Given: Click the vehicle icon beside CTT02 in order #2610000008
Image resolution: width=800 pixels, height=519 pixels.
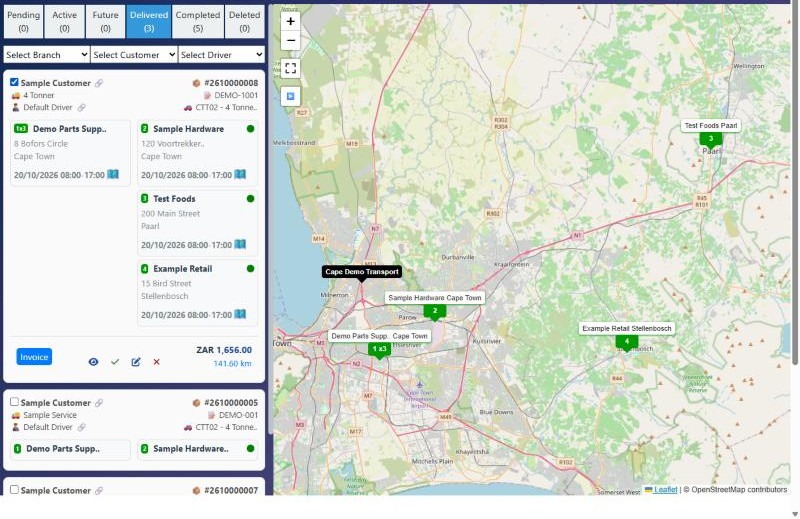Looking at the screenshot, I should coord(188,108).
